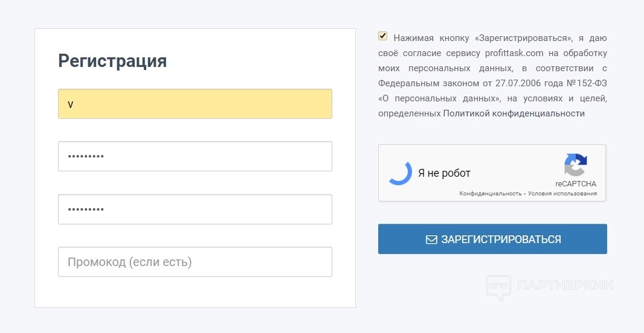Screen dimensions: 644x333
Task: Click the "reCAPTCHA" caption under the logo
Action: pyautogui.click(x=576, y=183)
